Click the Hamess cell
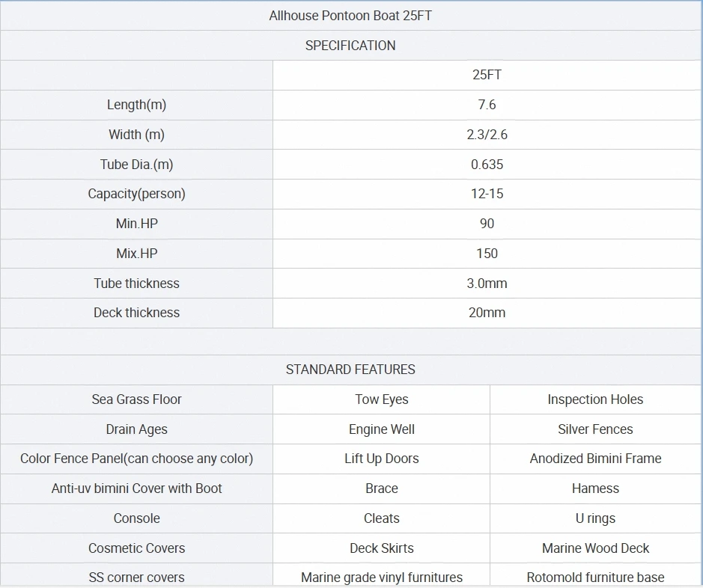Viewport: 703px width, 588px height. click(595, 489)
